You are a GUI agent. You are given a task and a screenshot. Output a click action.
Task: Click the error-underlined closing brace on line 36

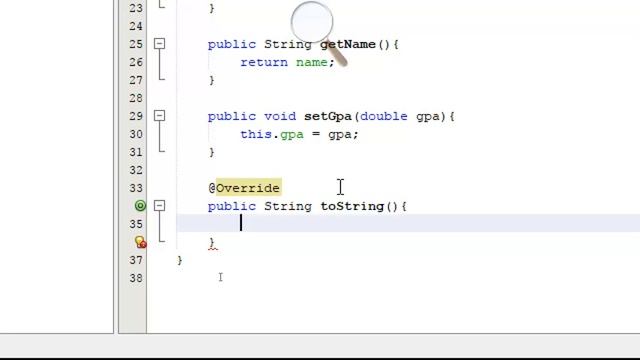[212, 243]
